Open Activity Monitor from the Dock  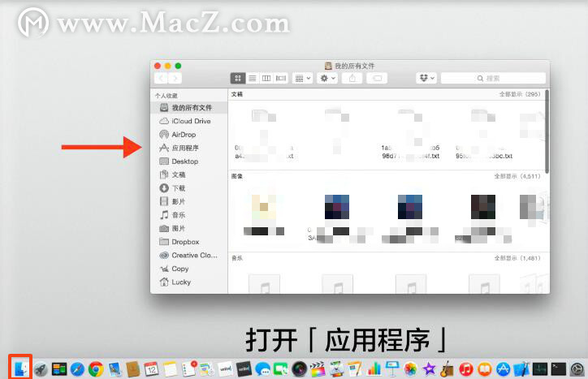tap(540, 369)
